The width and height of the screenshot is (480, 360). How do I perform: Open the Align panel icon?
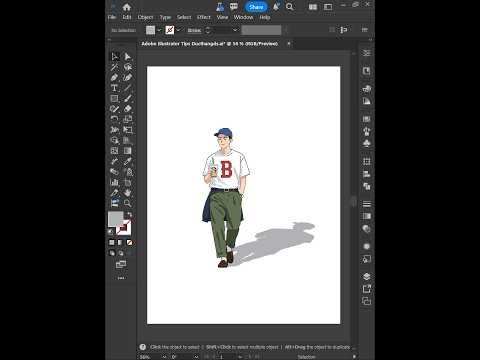(x=367, y=174)
